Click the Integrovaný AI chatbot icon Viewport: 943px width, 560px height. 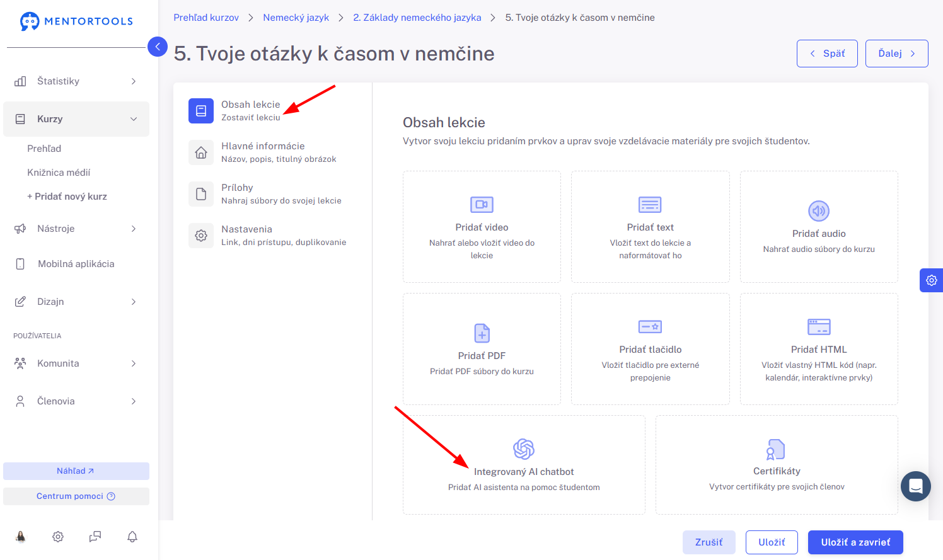(524, 449)
